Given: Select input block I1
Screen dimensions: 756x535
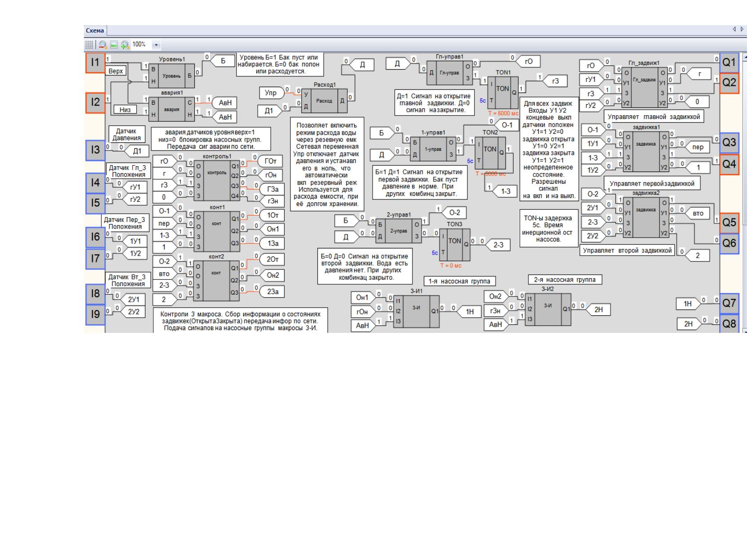Looking at the screenshot, I should pos(95,63).
